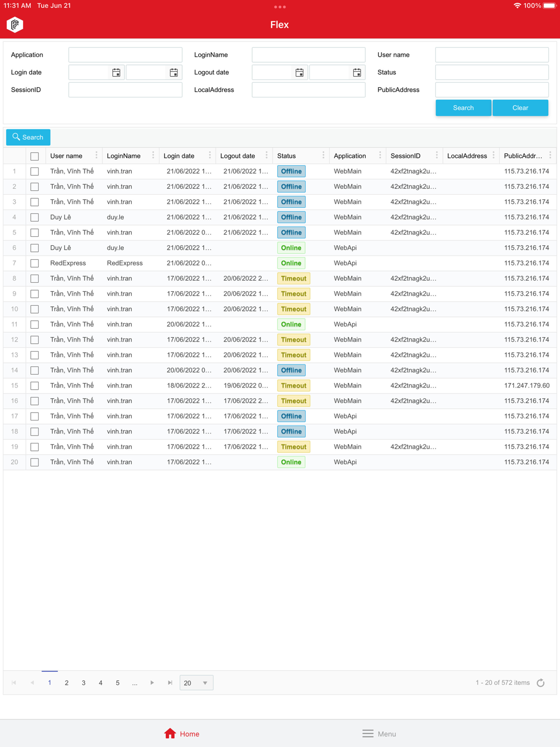560x747 pixels.
Task: Open Status column options menu
Action: tap(323, 156)
